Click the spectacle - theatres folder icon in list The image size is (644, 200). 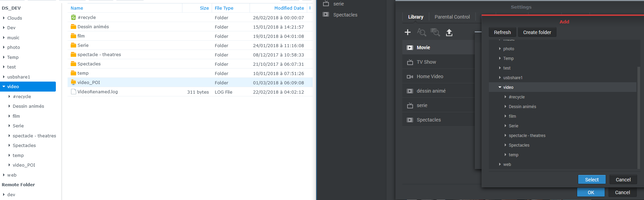click(x=73, y=54)
